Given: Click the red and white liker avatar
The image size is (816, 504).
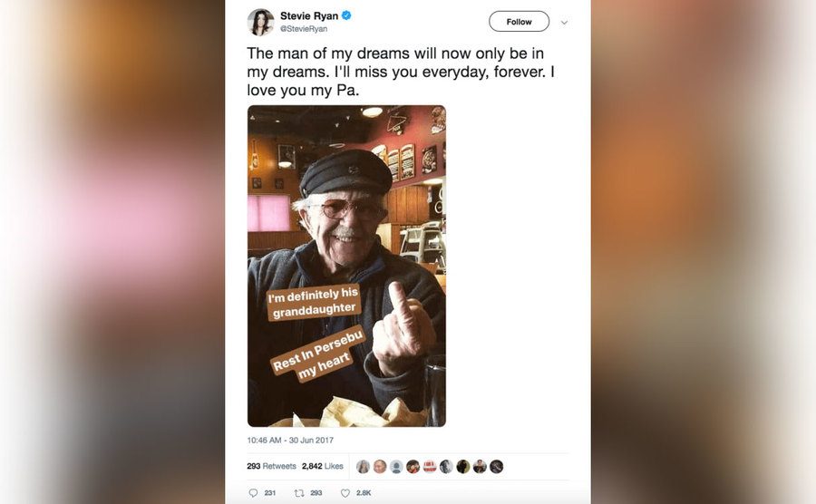Looking at the screenshot, I should tap(430, 467).
